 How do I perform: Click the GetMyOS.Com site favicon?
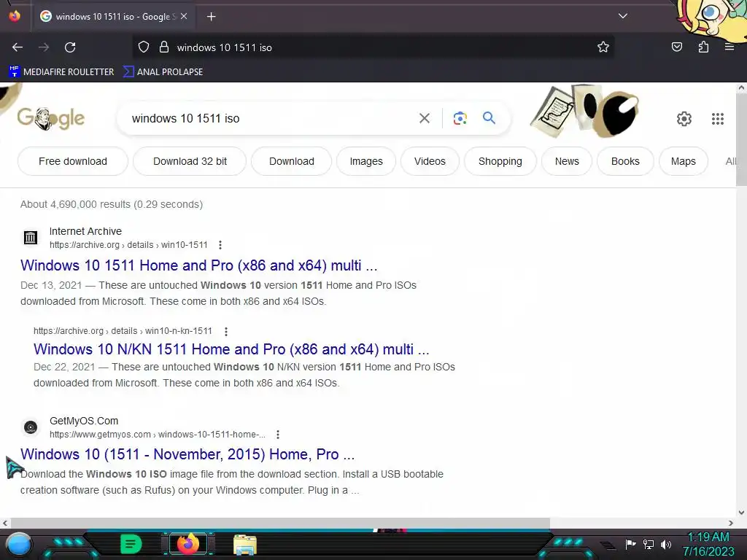tap(31, 427)
